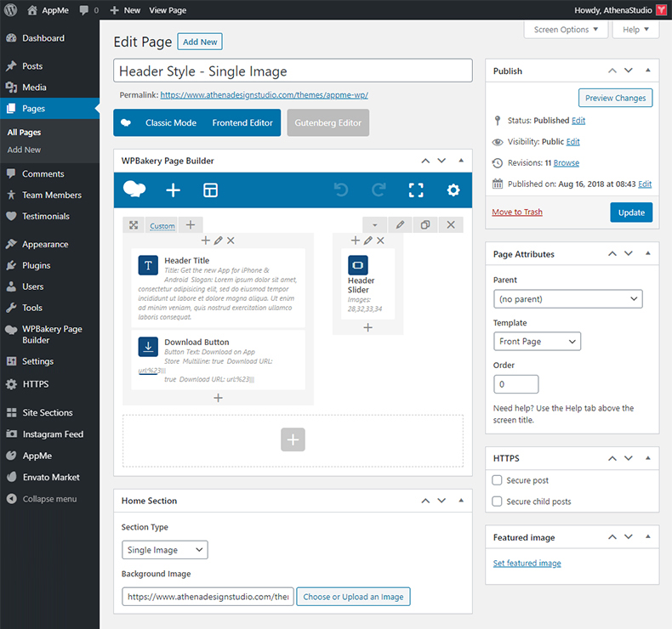Collapse the Home Section panel

pyautogui.click(x=461, y=500)
